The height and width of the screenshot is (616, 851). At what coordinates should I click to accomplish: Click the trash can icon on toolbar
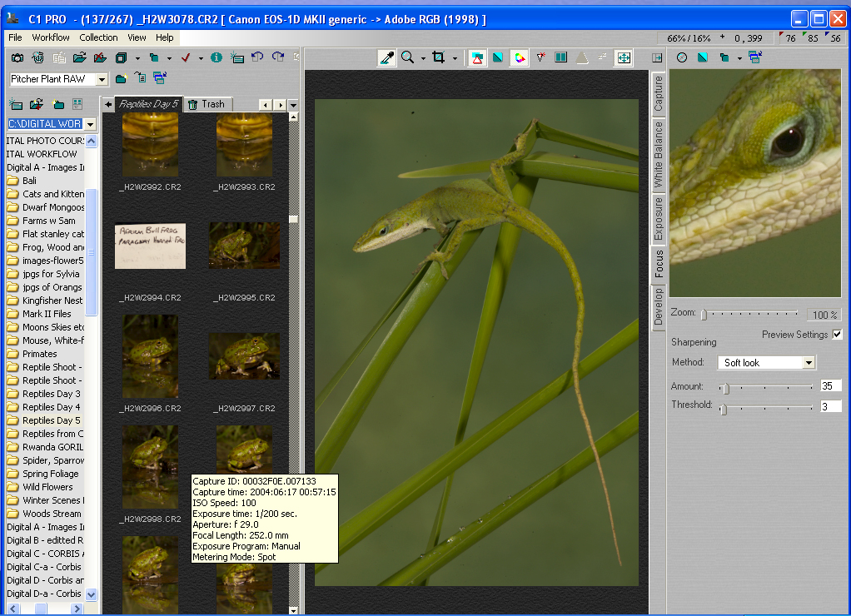38,57
